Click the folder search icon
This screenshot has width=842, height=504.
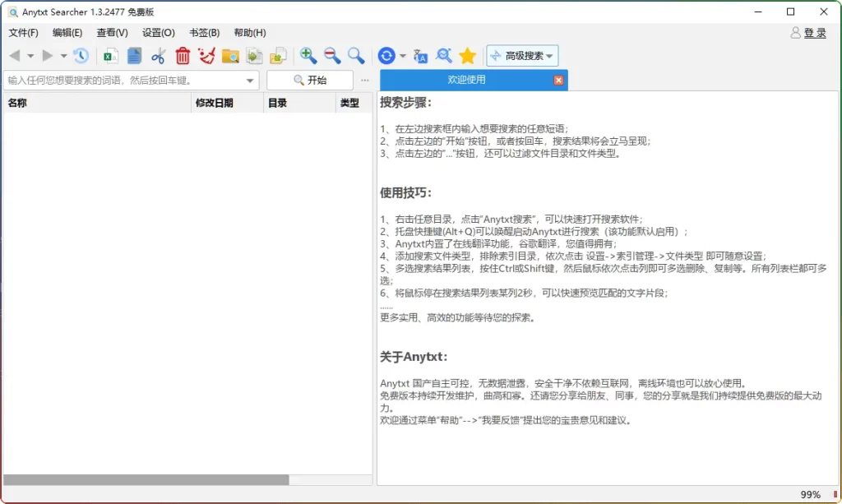point(230,56)
